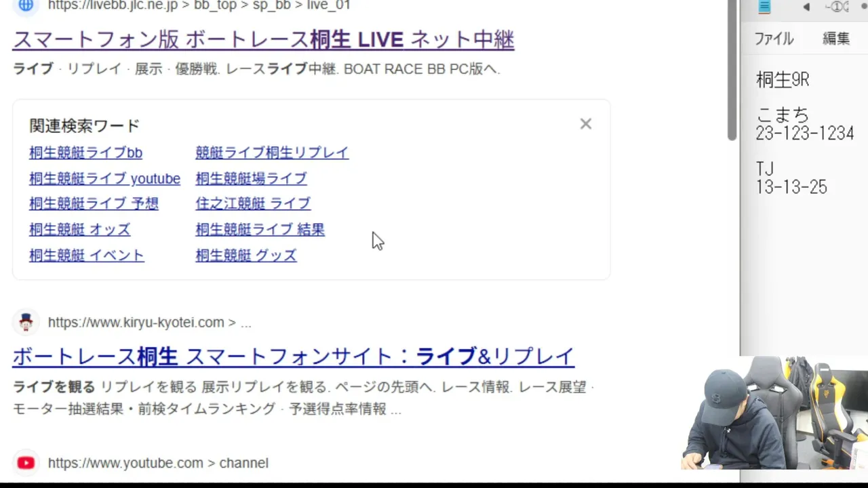Select related search 桐生競艇 グッズ
This screenshot has height=488, width=868.
pyautogui.click(x=246, y=256)
